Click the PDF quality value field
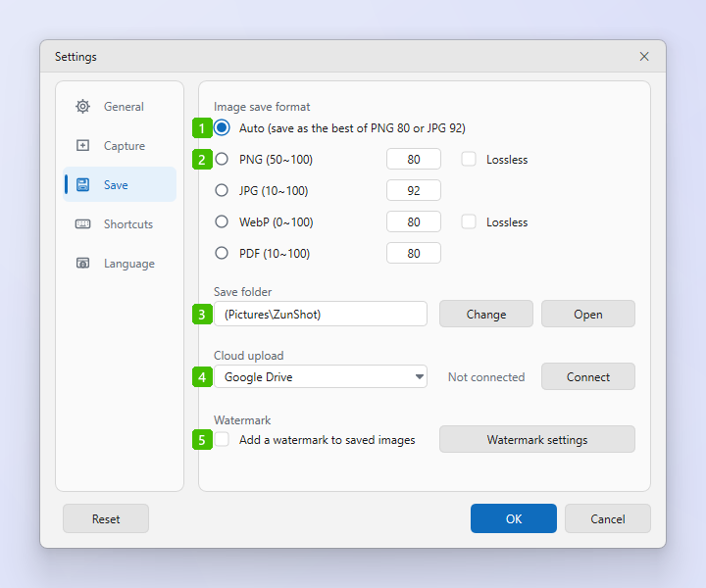706x588 pixels. [414, 253]
